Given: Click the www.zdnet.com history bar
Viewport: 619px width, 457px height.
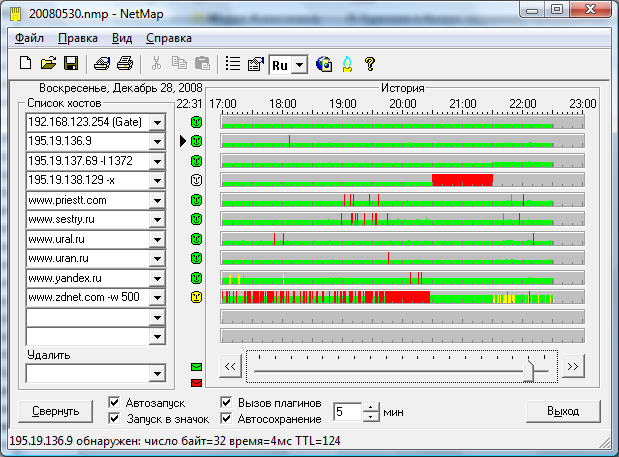Looking at the screenshot, I should pyautogui.click(x=402, y=297).
